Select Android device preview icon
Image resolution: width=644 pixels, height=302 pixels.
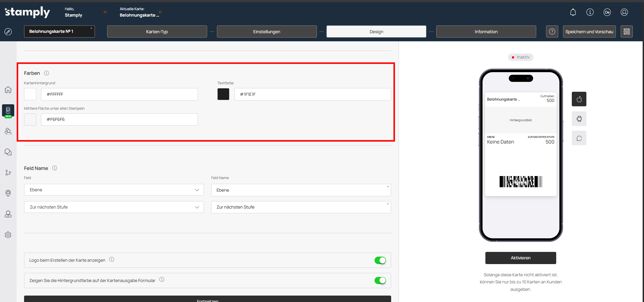pos(579,119)
